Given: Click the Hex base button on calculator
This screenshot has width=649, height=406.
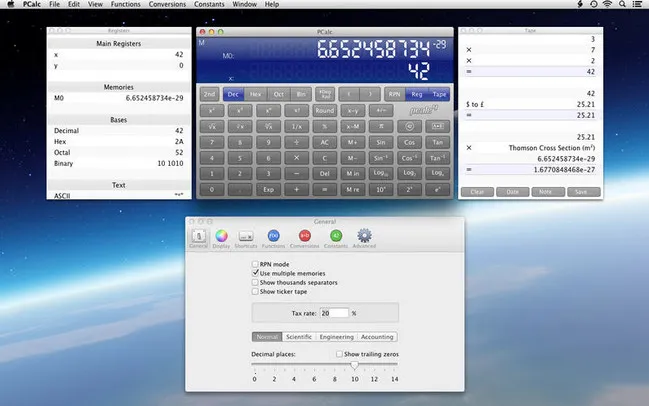Looking at the screenshot, I should tap(257, 93).
